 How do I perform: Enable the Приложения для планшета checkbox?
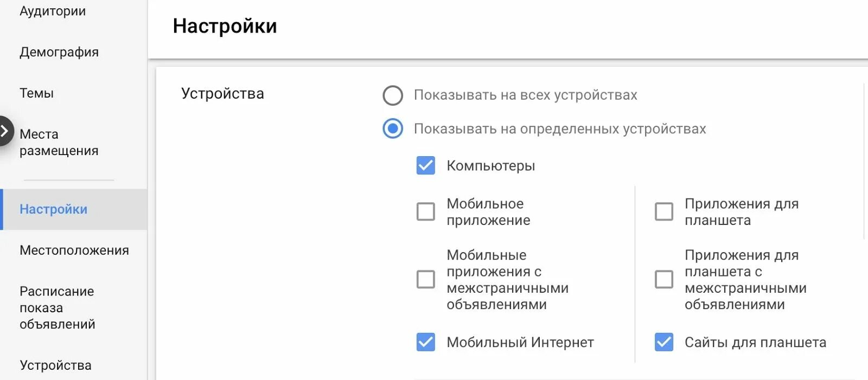point(664,211)
